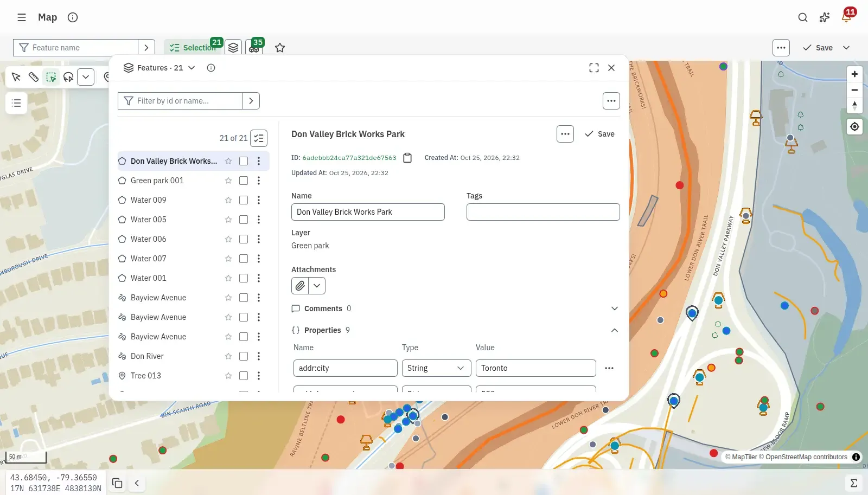This screenshot has width=868, height=495.
Task: Tick the checkbox for Don River
Action: [x=244, y=356]
